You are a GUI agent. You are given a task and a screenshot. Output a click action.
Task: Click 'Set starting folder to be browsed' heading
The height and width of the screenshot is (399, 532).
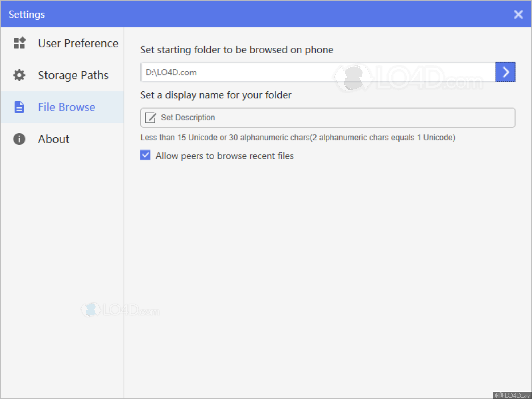click(x=236, y=50)
